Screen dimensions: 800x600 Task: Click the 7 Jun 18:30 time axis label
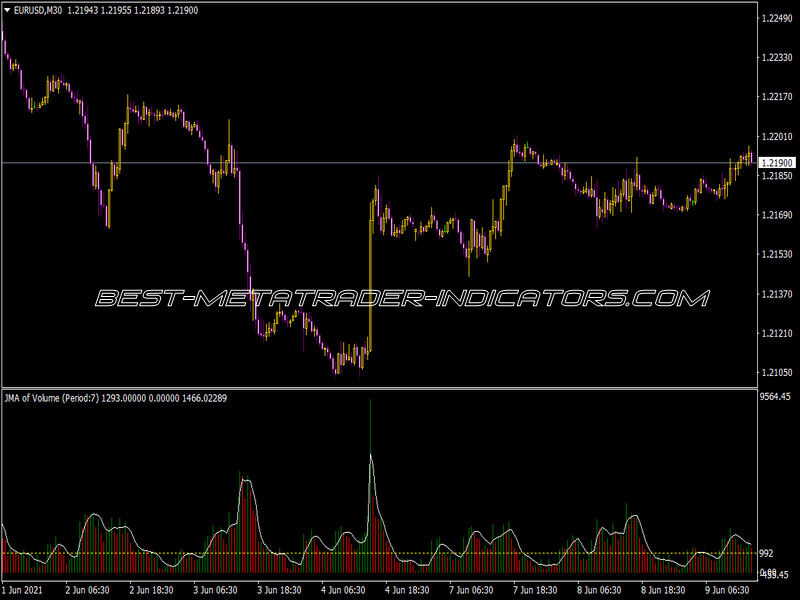click(x=535, y=590)
